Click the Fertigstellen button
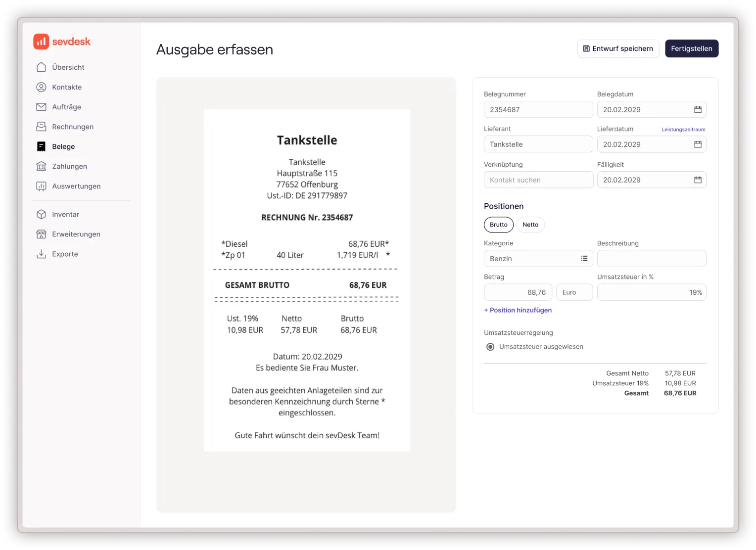756x550 pixels. click(x=692, y=48)
